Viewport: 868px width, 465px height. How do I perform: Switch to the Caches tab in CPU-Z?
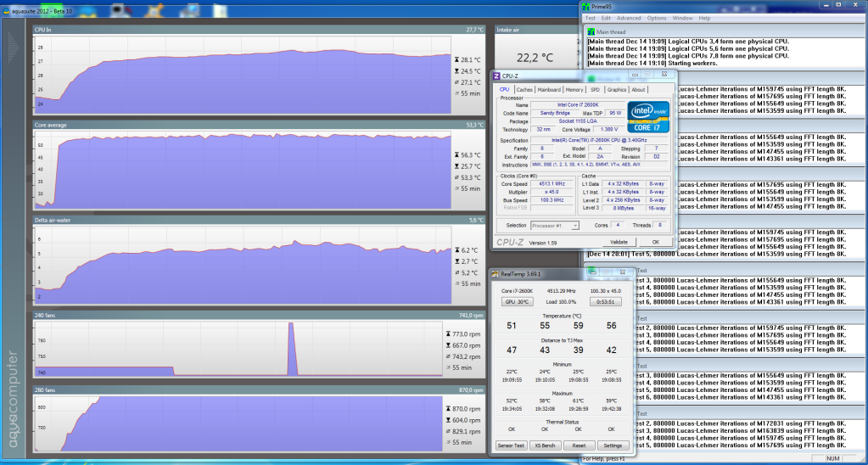[x=524, y=90]
